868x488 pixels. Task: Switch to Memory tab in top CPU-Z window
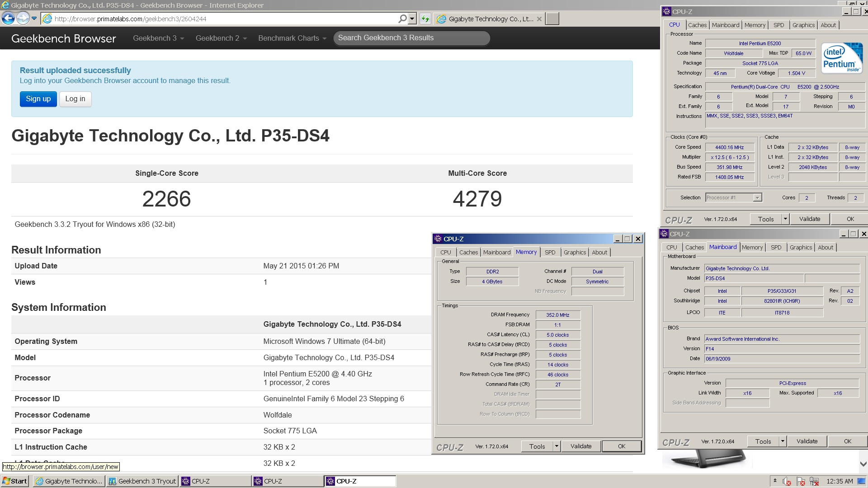(x=755, y=25)
